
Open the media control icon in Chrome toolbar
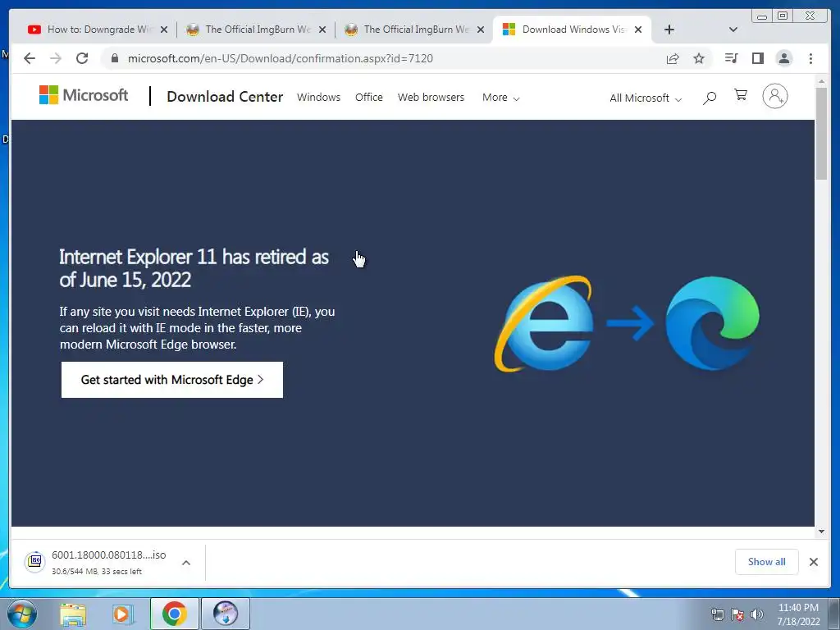coord(731,58)
